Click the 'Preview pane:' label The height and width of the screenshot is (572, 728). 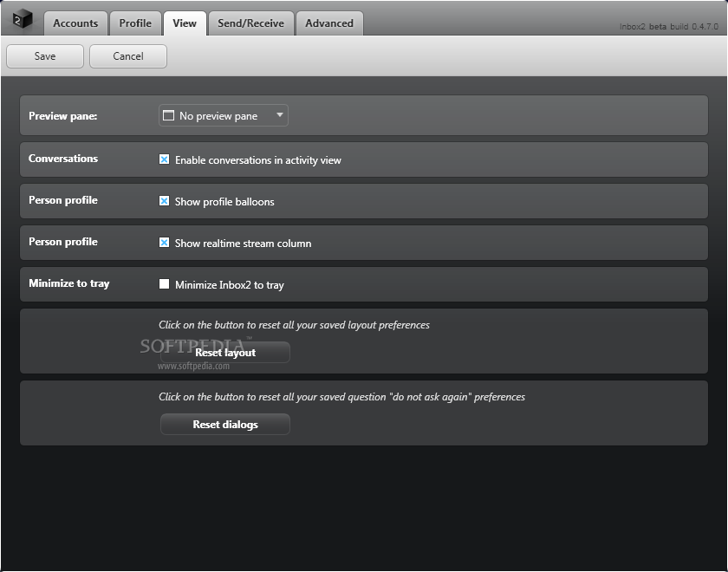click(x=63, y=116)
